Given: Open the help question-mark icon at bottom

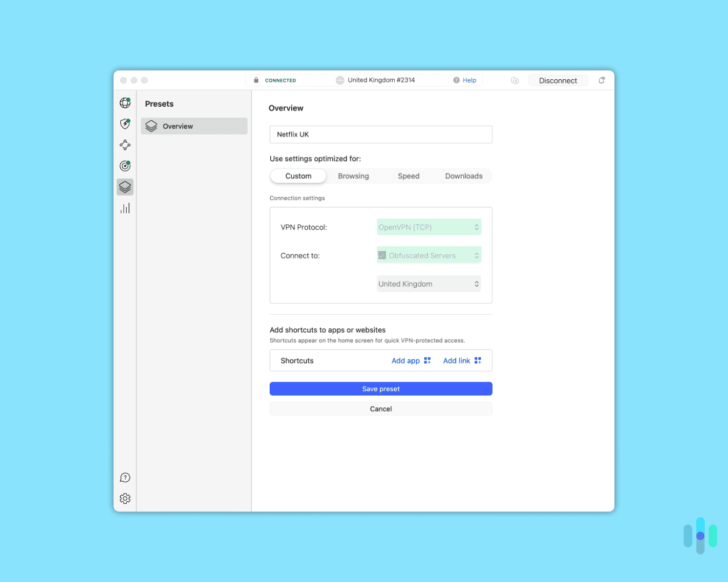Looking at the screenshot, I should point(125,477).
